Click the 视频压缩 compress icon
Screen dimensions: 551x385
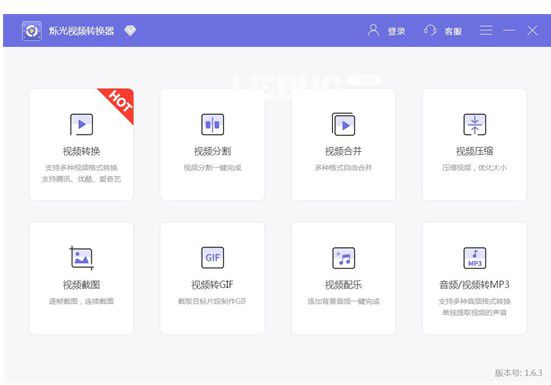click(475, 124)
